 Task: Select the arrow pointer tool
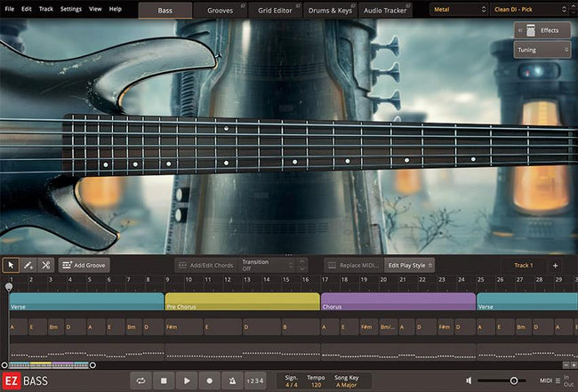12,265
